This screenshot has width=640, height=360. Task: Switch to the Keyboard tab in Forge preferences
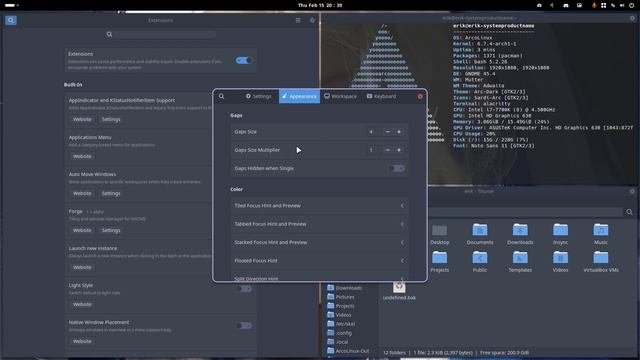[x=381, y=96]
